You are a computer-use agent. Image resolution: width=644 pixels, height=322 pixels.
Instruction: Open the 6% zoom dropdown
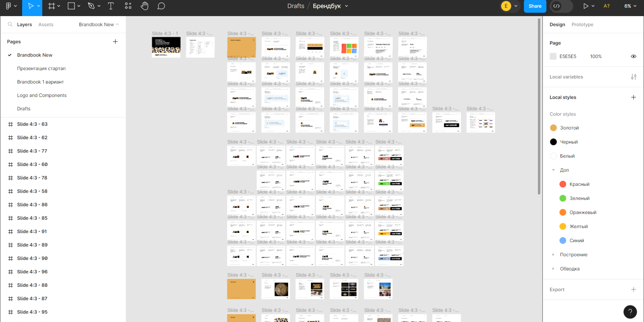(x=630, y=6)
